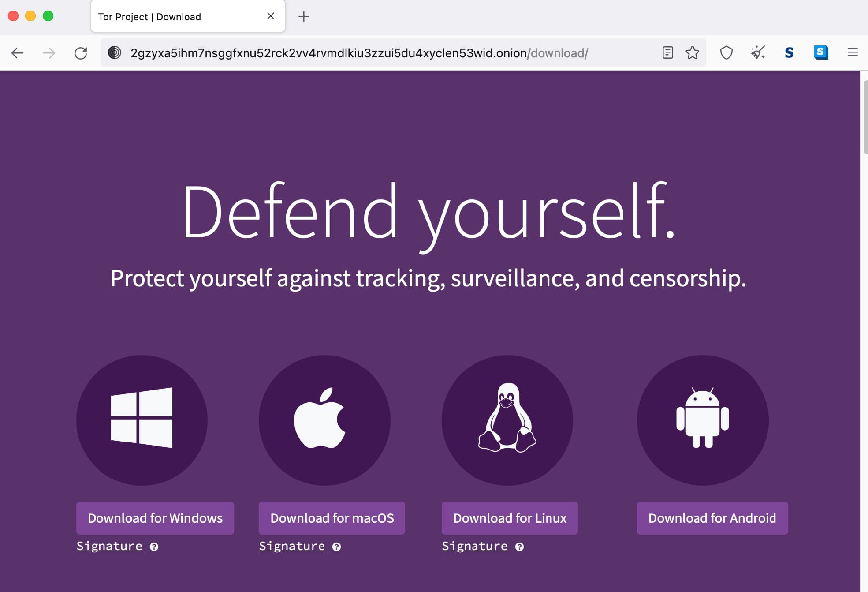Click Download for Android button
The width and height of the screenshot is (868, 592).
tap(712, 518)
